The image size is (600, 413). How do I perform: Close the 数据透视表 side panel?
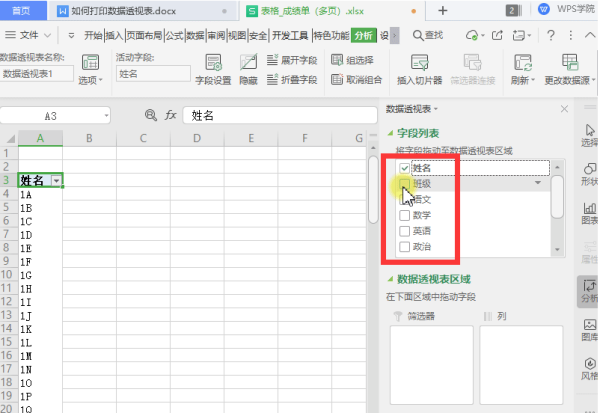coord(564,109)
